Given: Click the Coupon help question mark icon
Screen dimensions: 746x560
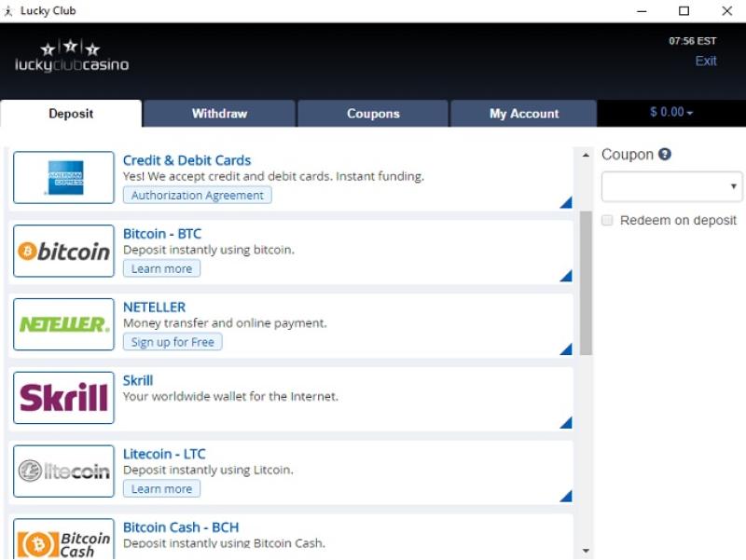Looking at the screenshot, I should pos(665,155).
